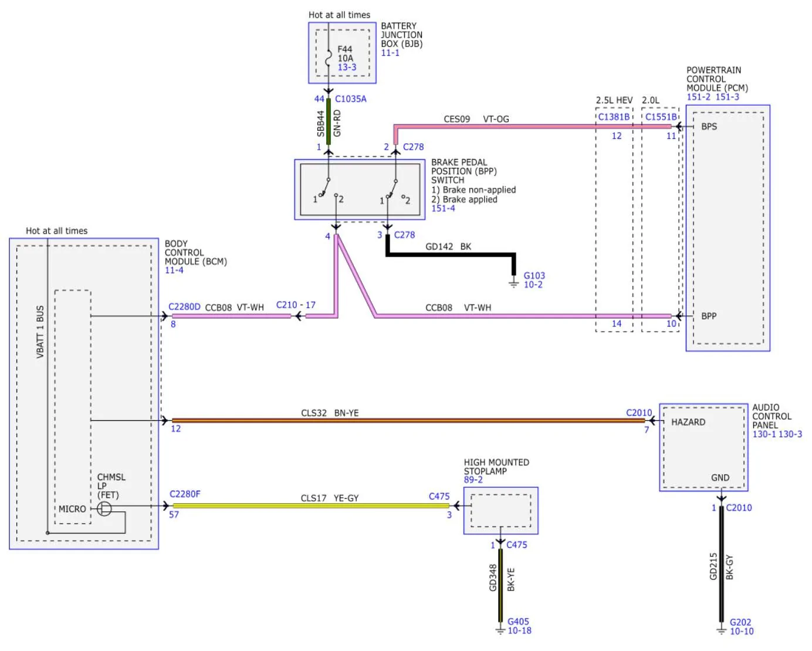Image resolution: width=812 pixels, height=651 pixels.
Task: Select the black GD142 BK ground wire
Action: 452,255
